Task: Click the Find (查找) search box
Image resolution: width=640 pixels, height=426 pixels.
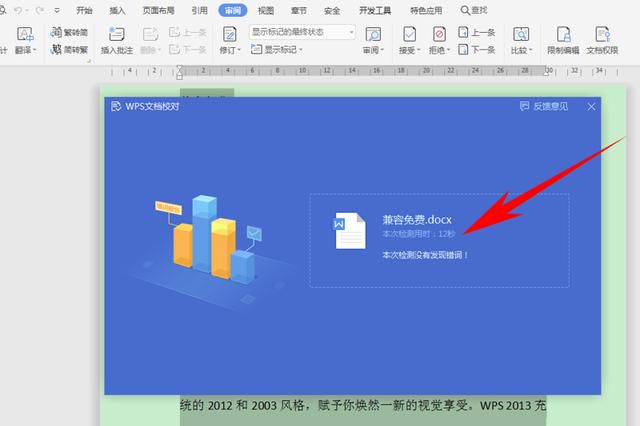Action: click(474, 10)
